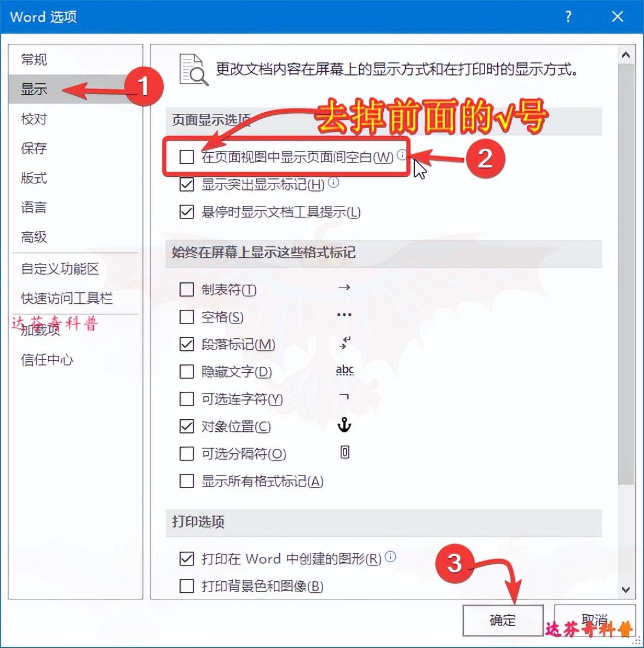The height and width of the screenshot is (648, 644).
Task: Uncheck 显示突出显示标记
Action: [186, 184]
